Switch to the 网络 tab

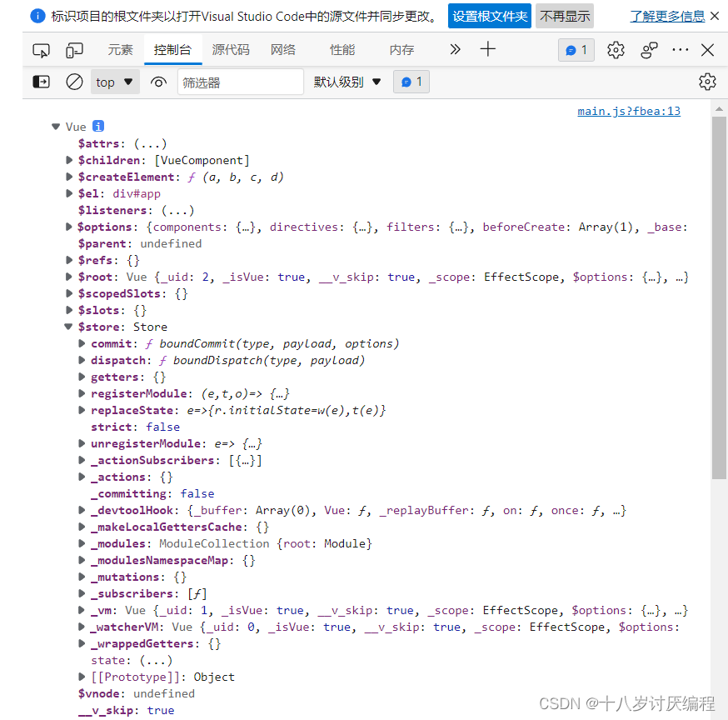283,50
